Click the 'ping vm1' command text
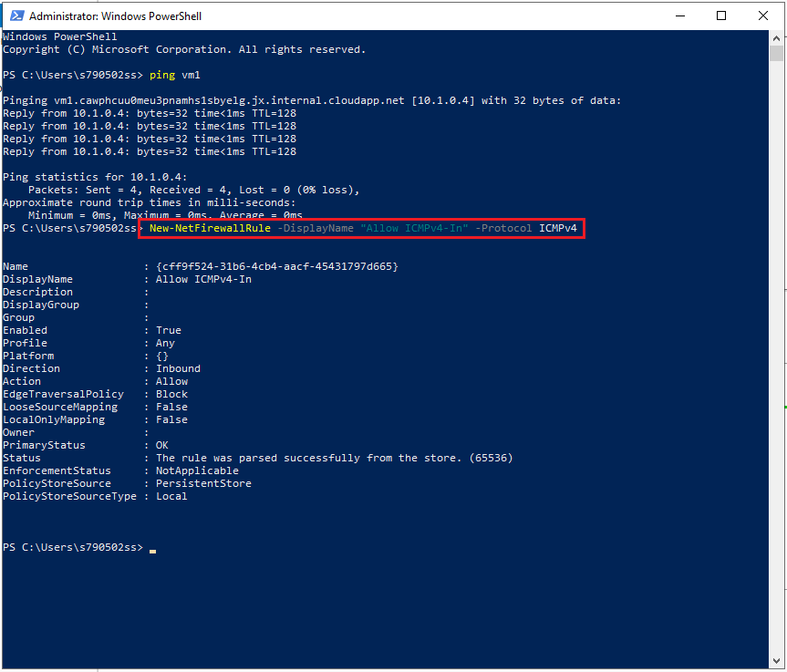This screenshot has height=672, width=787. tap(175, 76)
